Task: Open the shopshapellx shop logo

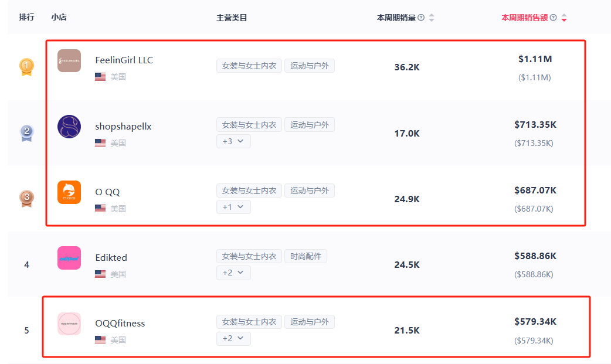Action: coord(69,127)
